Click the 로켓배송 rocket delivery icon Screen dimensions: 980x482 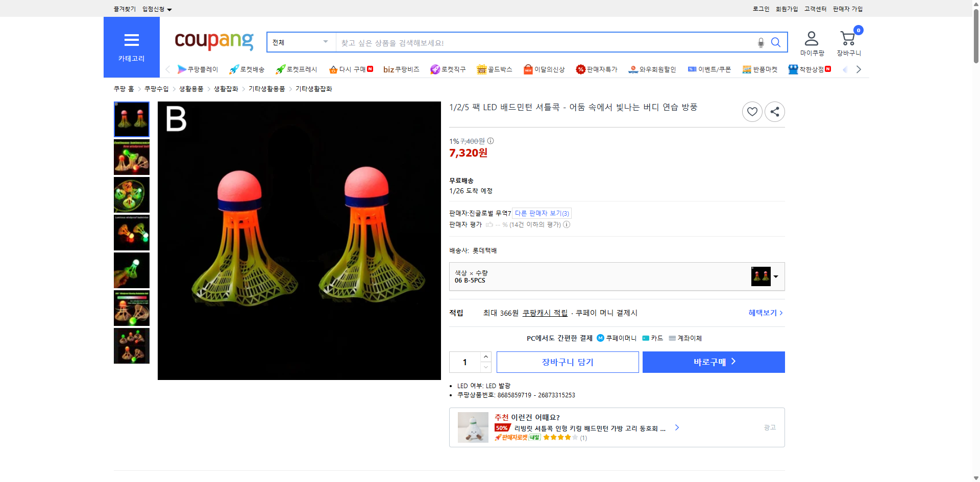pyautogui.click(x=234, y=69)
